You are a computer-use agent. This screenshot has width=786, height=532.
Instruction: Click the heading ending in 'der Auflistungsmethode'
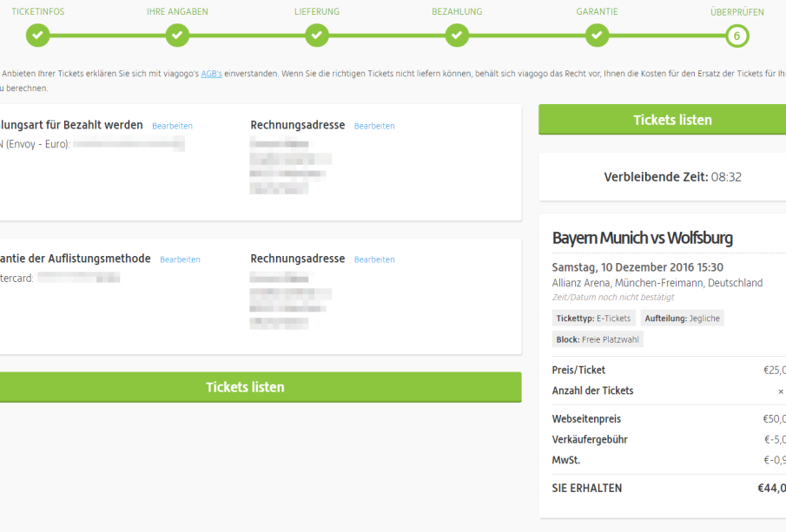point(76,259)
